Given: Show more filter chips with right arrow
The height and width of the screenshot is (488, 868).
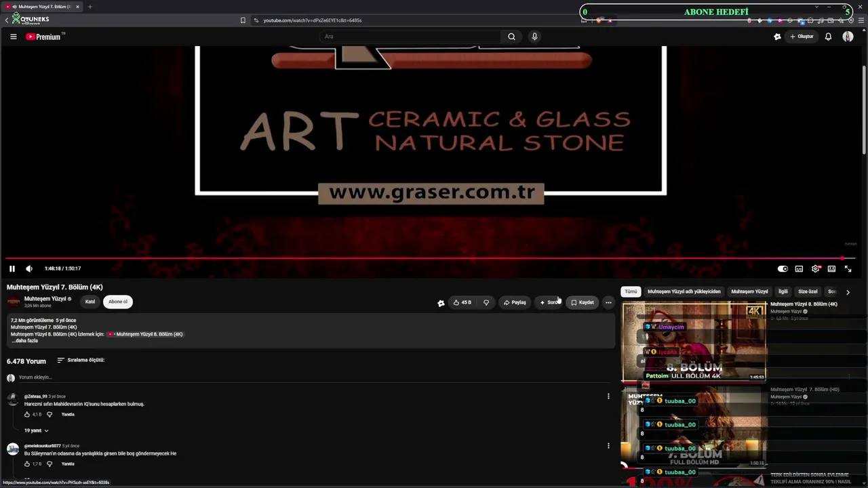Looking at the screenshot, I should coord(848,292).
